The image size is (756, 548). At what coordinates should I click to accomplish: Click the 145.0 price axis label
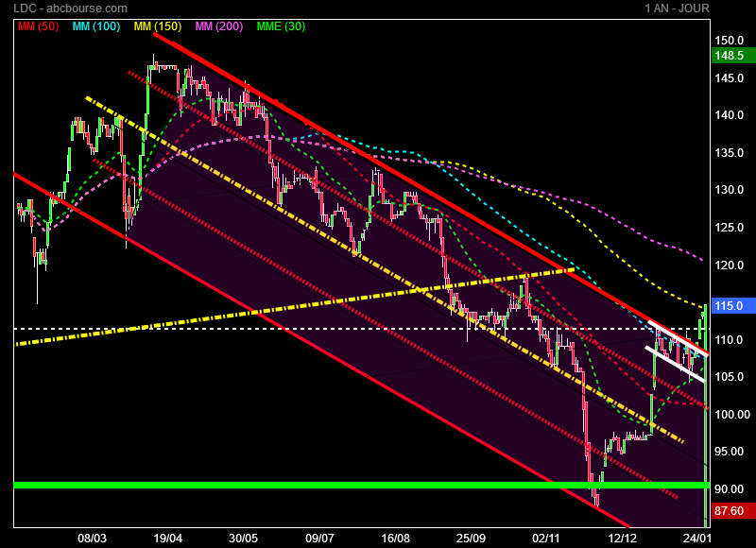(x=729, y=78)
